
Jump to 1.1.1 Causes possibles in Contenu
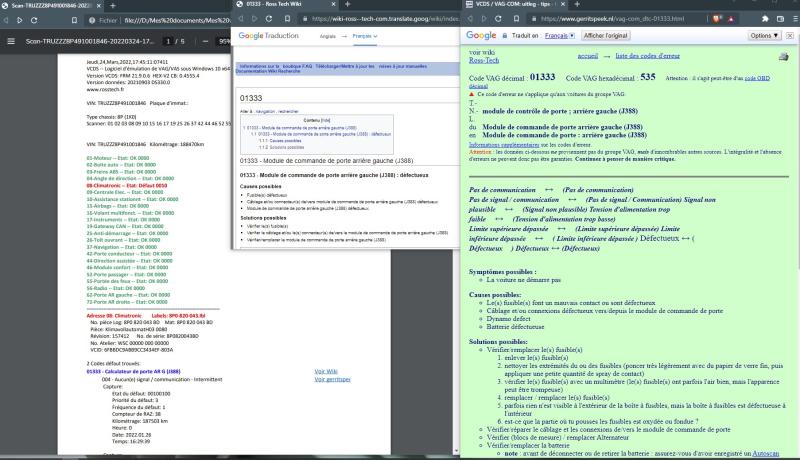[280, 141]
